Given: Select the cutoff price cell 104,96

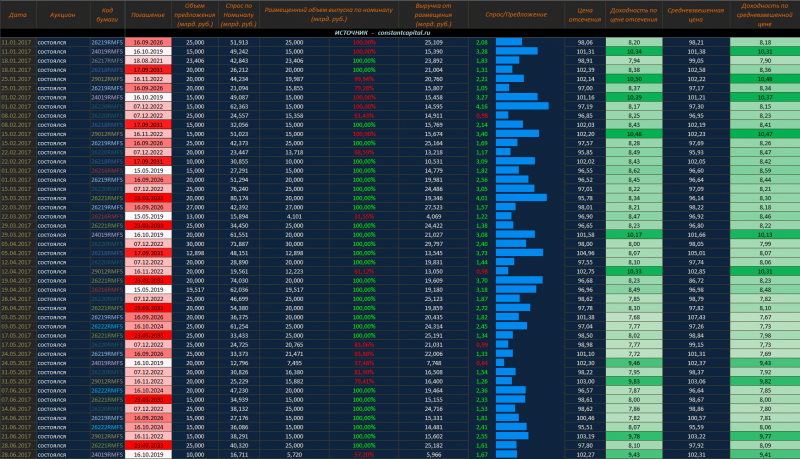Looking at the screenshot, I should tap(586, 253).
